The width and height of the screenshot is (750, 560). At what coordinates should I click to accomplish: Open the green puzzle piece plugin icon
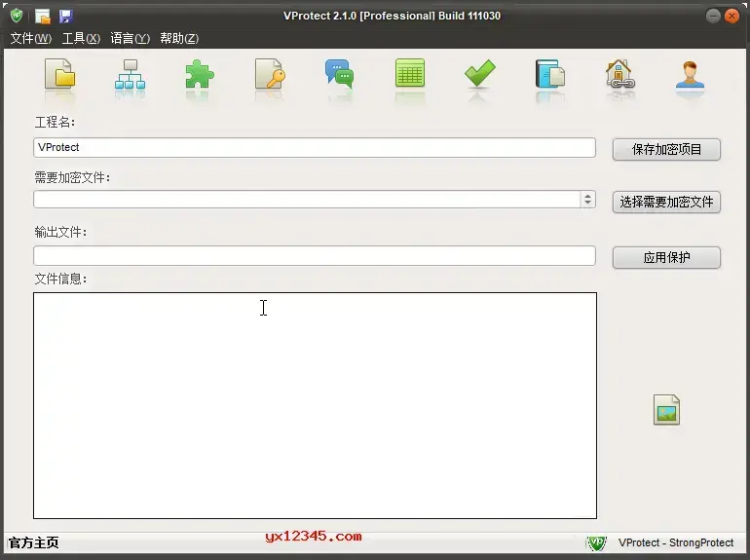click(x=200, y=75)
